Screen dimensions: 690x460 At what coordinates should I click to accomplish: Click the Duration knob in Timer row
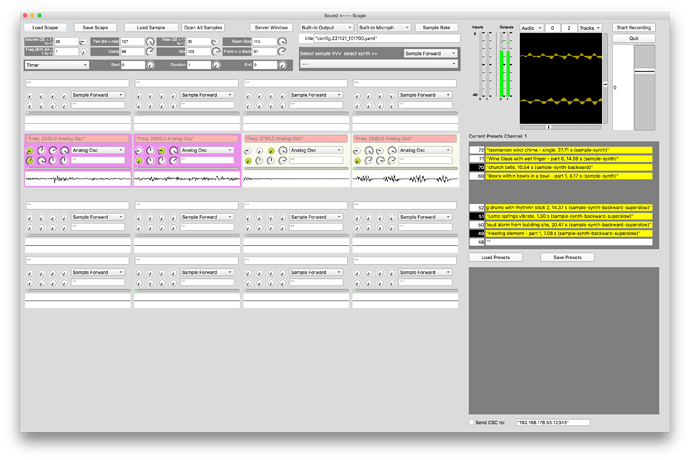(216, 65)
